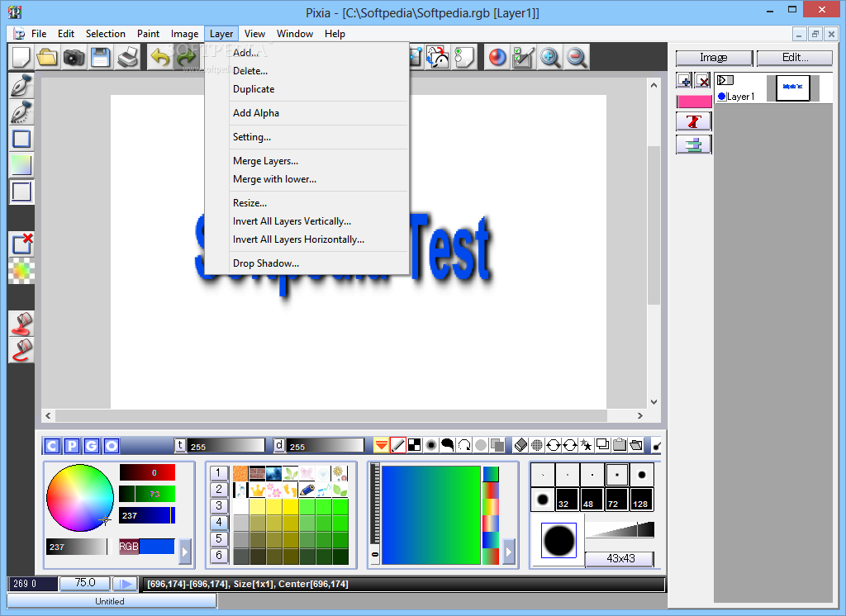Open the Paint menu

point(148,34)
